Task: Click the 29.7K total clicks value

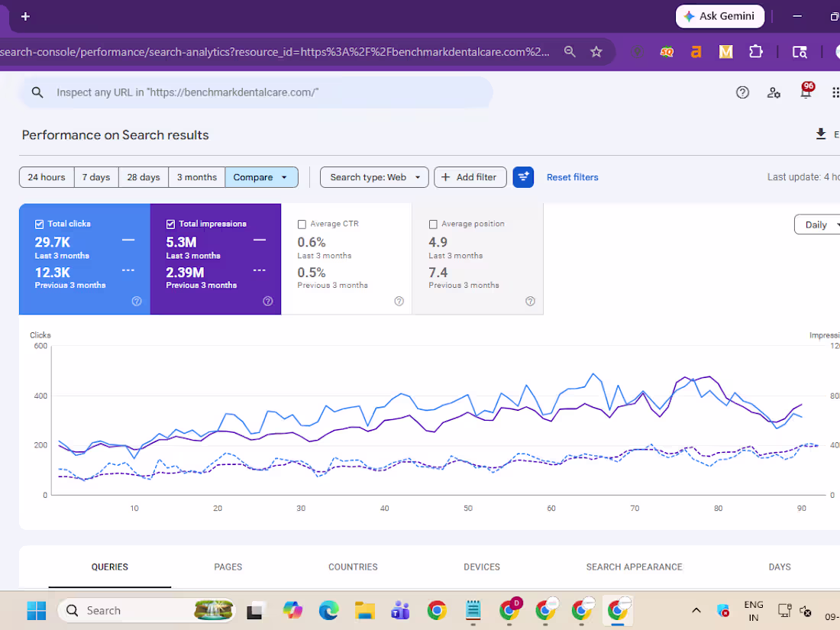Action: 53,242
